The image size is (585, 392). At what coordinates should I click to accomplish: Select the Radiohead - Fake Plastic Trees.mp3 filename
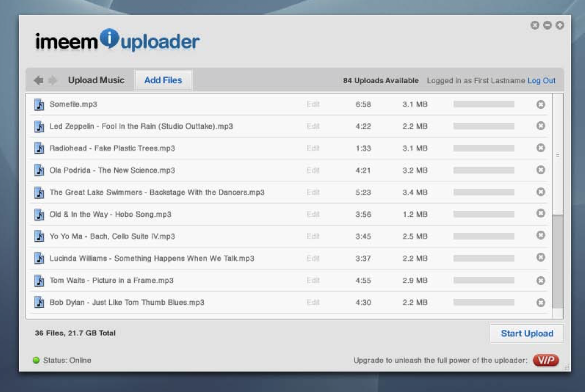pyautogui.click(x=112, y=148)
